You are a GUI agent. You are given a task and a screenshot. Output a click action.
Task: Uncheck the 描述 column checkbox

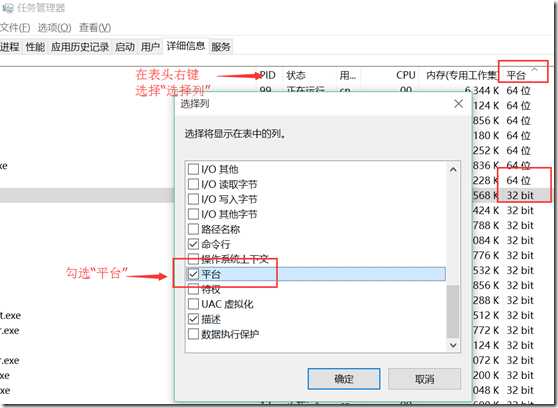[193, 319]
